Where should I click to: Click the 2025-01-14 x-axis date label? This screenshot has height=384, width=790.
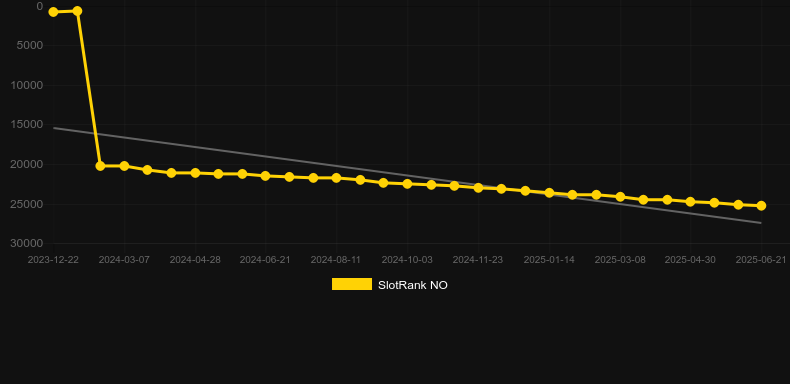coord(549,260)
